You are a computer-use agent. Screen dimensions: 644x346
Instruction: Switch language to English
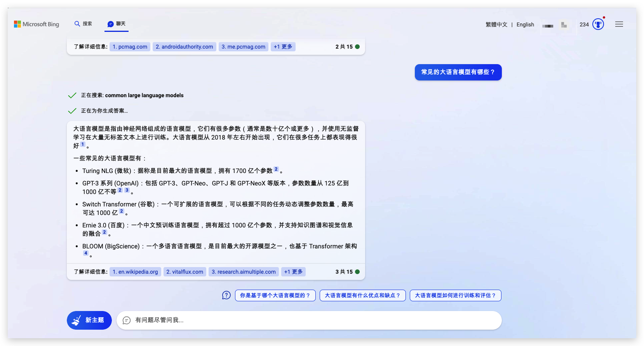[525, 24]
